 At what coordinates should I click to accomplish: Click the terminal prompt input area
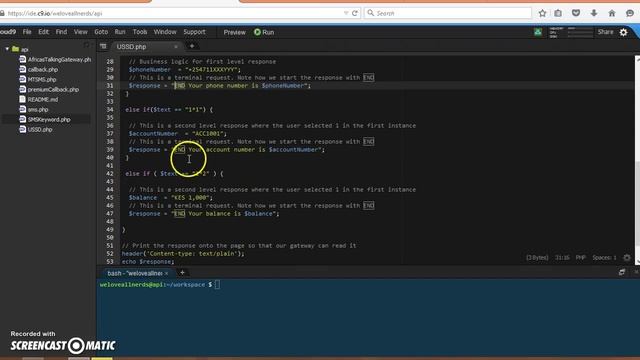point(217,284)
